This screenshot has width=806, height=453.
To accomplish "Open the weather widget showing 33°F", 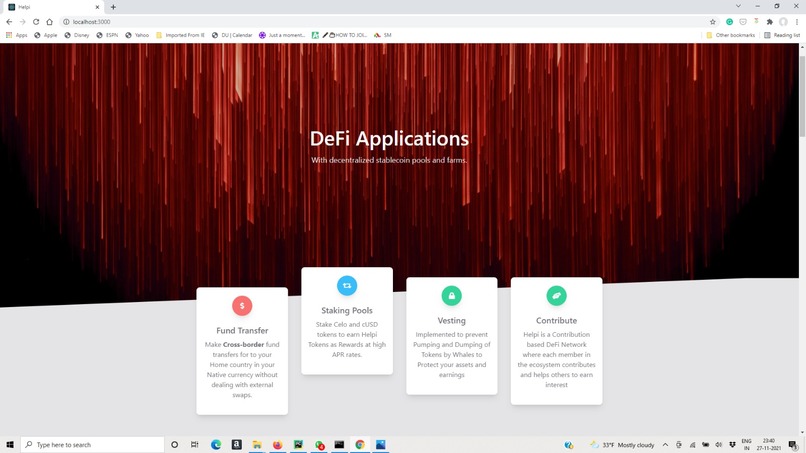I will click(x=622, y=445).
